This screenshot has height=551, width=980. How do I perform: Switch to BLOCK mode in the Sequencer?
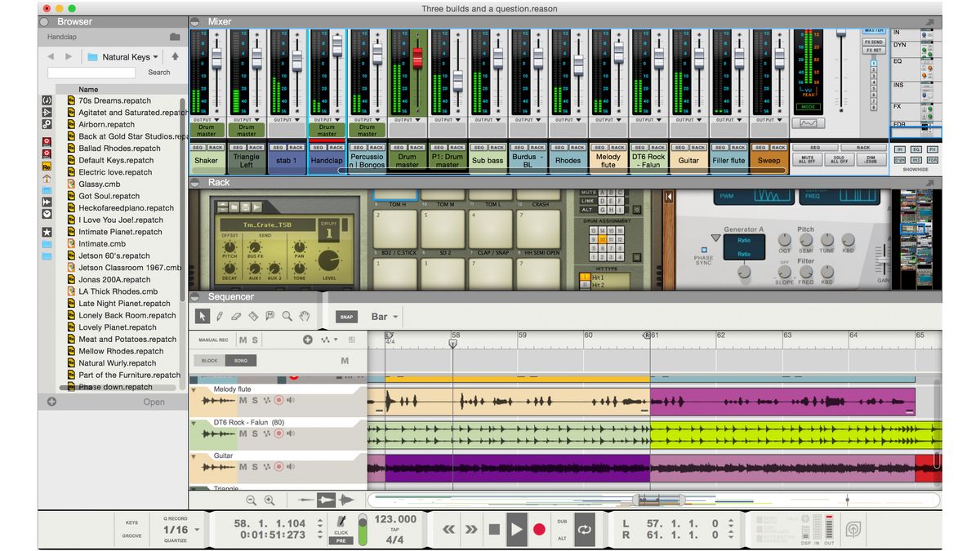(209, 359)
